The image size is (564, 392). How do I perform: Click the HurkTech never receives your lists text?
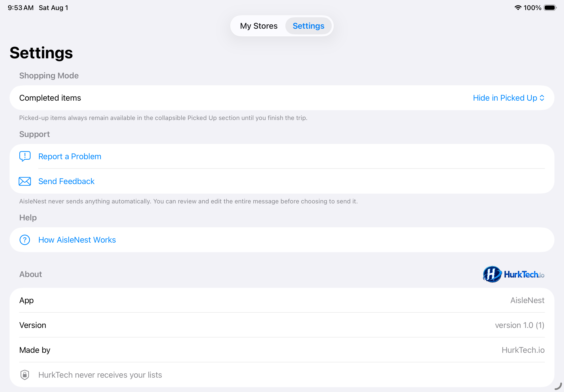click(x=100, y=375)
